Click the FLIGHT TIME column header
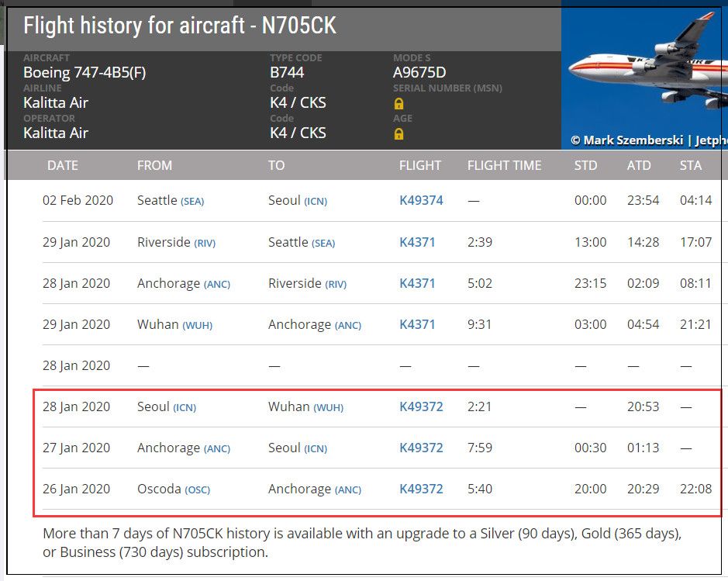Viewport: 728px width, 581px height. coord(504,165)
